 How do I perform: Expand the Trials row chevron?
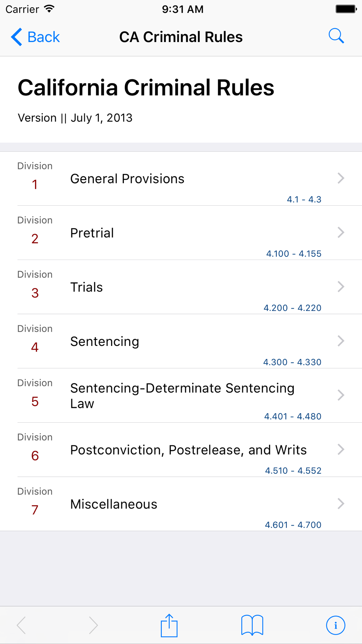341,287
